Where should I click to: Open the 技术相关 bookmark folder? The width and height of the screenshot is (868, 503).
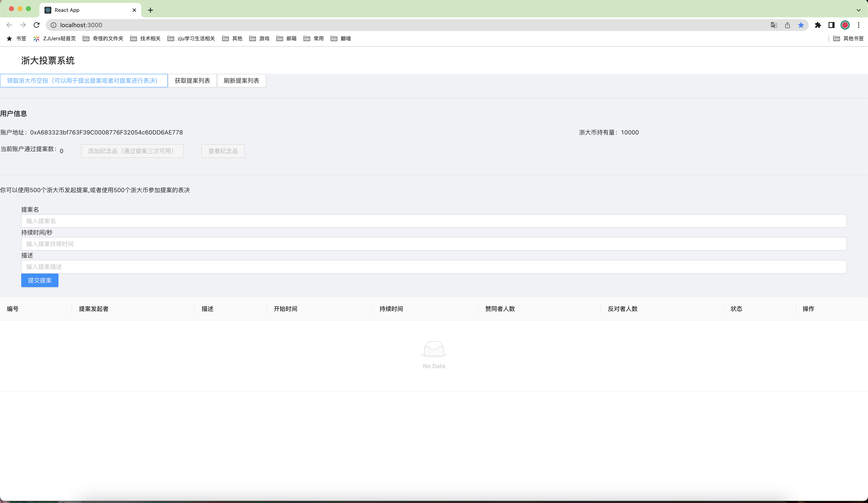pyautogui.click(x=145, y=38)
